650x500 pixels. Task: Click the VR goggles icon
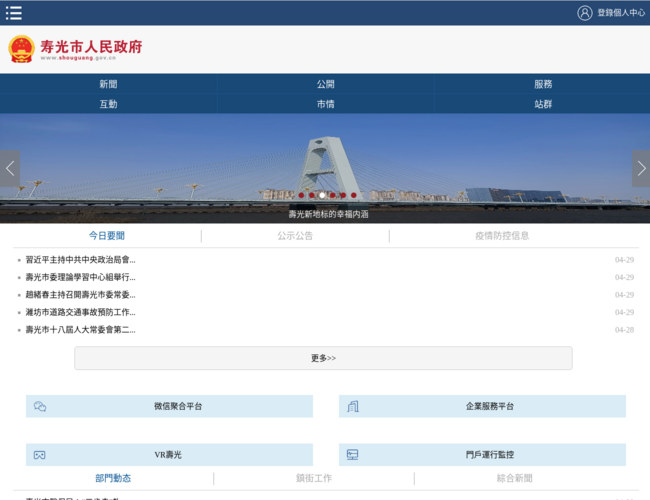tap(39, 455)
